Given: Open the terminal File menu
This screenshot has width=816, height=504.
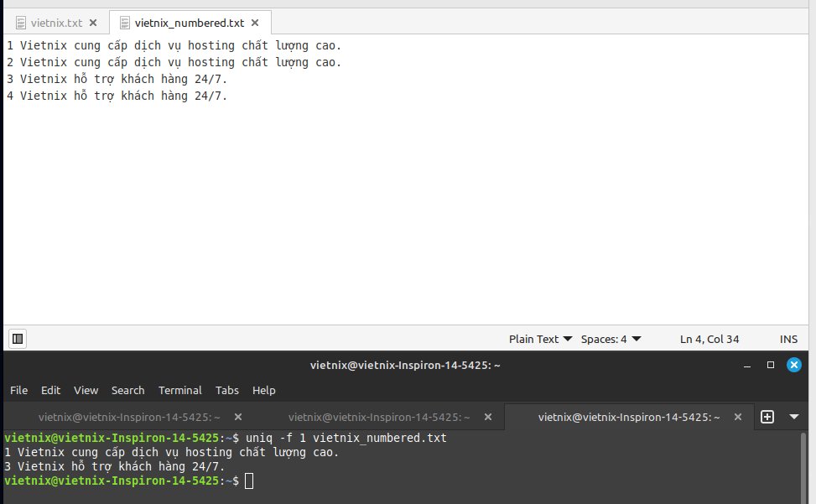Looking at the screenshot, I should (18, 390).
